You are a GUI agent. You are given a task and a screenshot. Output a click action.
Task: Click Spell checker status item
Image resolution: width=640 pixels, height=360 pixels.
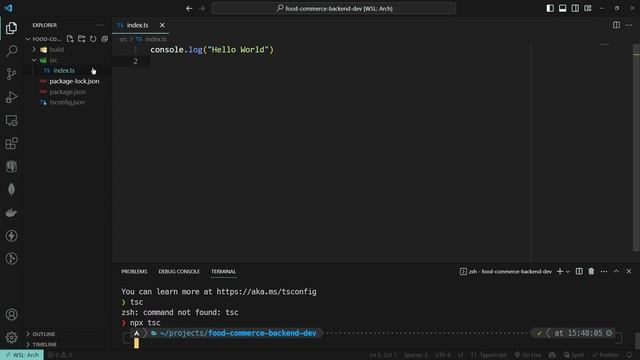point(574,355)
